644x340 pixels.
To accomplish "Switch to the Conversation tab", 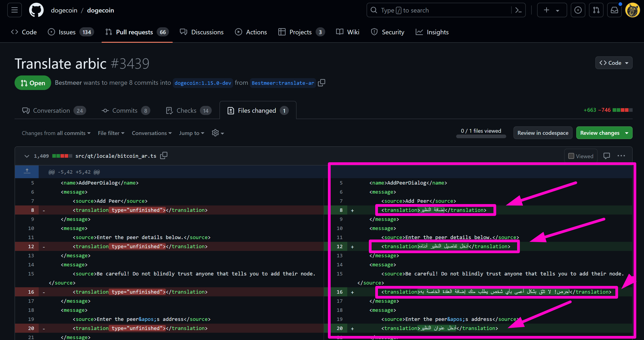I will (54, 110).
